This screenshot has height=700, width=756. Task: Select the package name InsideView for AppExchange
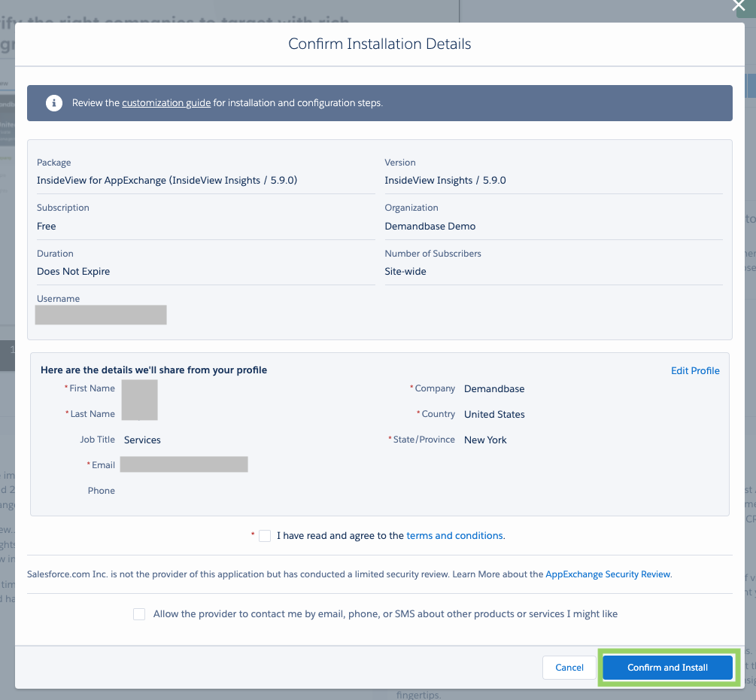click(x=167, y=181)
